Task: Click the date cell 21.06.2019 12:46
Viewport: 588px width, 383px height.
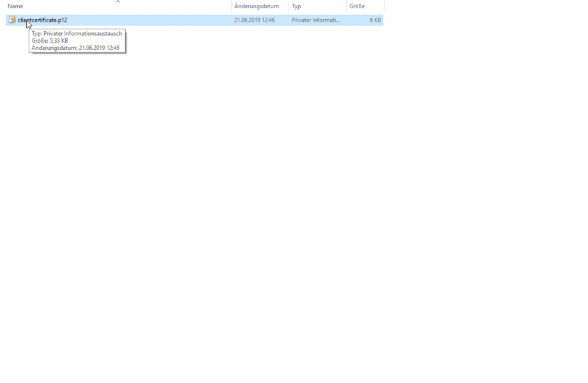Action: point(254,20)
